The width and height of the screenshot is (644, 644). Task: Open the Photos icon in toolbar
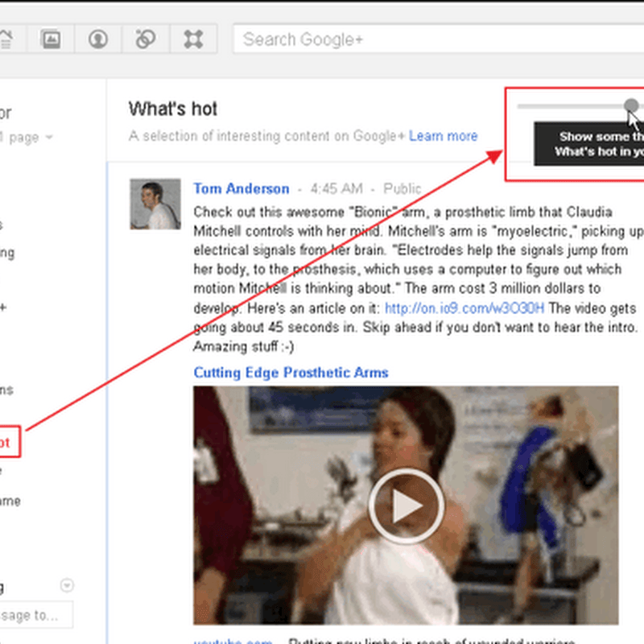[51, 39]
